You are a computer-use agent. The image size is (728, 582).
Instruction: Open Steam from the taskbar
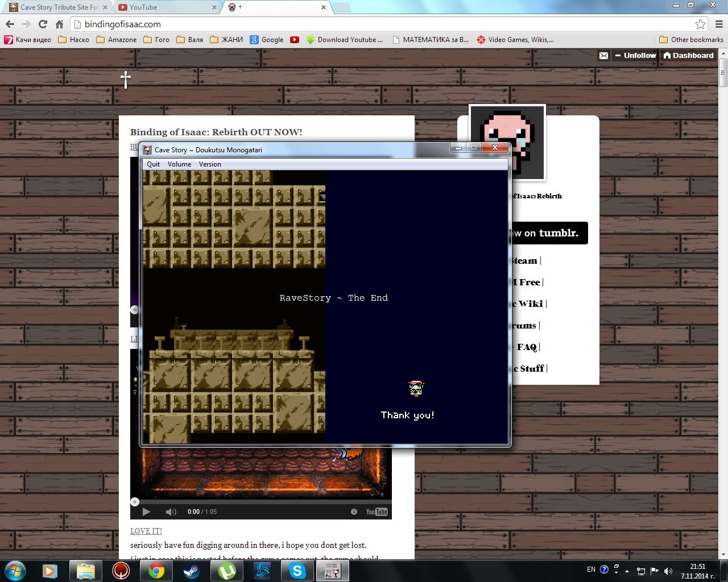tap(192, 571)
